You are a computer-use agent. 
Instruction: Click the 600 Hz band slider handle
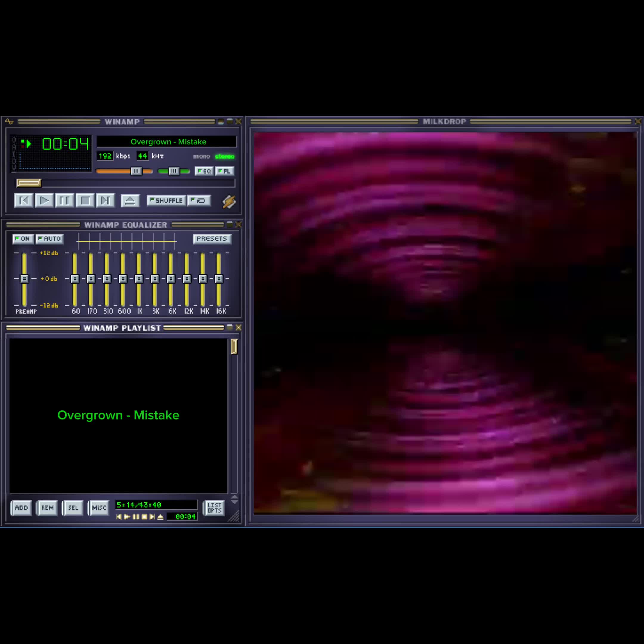(123, 279)
